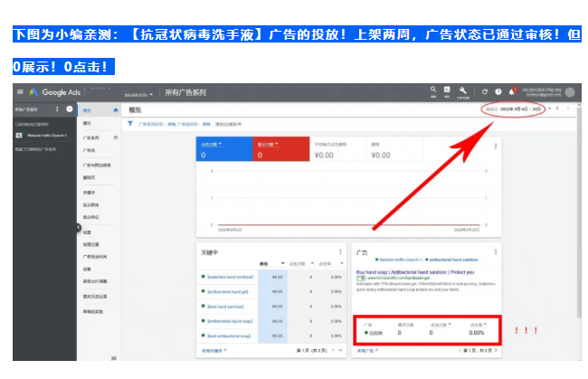Screen dimensions: 588x379
Task: Open the account avatar circle
Action: pyautogui.click(x=570, y=92)
